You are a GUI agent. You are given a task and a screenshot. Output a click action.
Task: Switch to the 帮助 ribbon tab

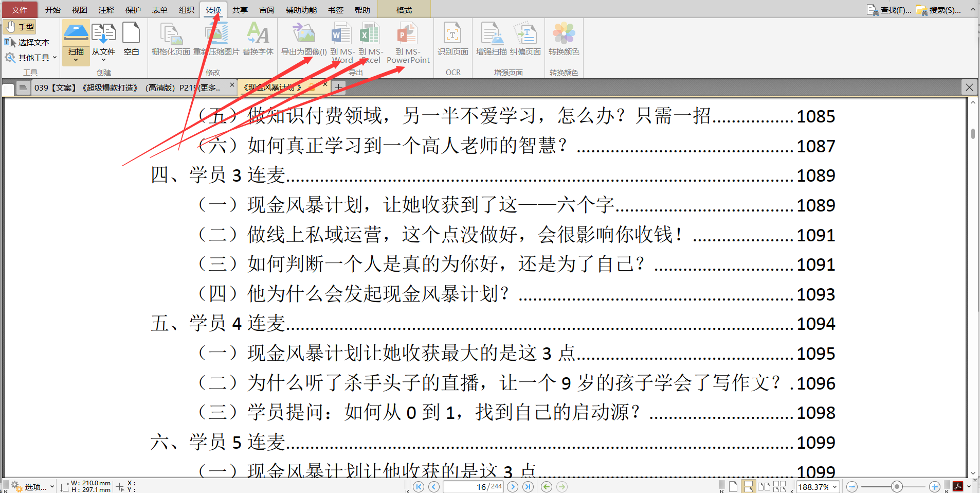[362, 10]
